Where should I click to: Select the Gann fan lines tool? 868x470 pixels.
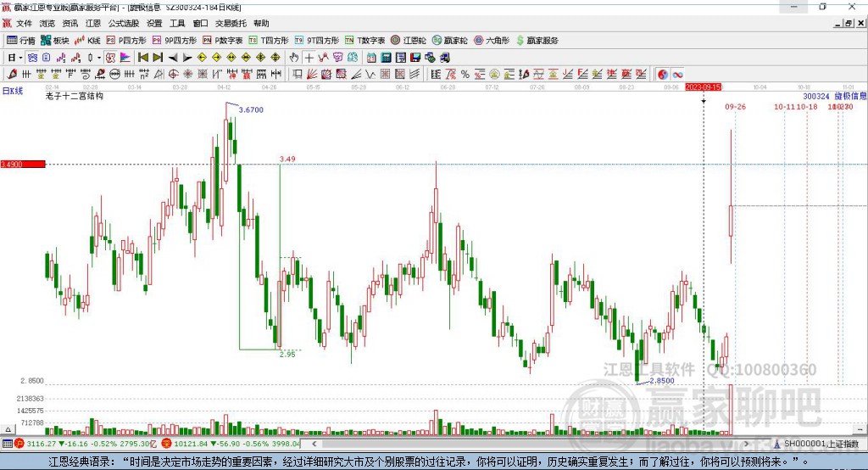[312, 75]
